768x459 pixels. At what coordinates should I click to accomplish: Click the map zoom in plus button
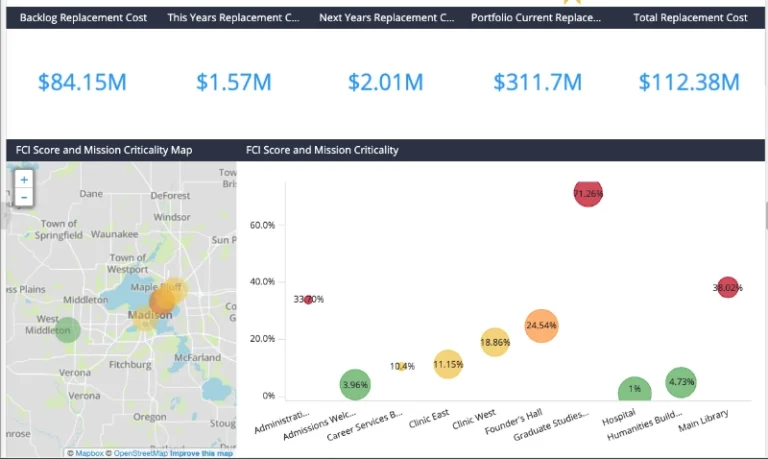(23, 180)
